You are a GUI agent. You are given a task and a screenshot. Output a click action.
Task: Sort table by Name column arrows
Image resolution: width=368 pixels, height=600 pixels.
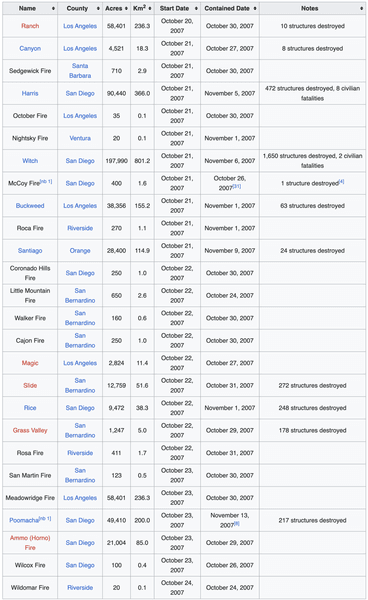point(53,8)
